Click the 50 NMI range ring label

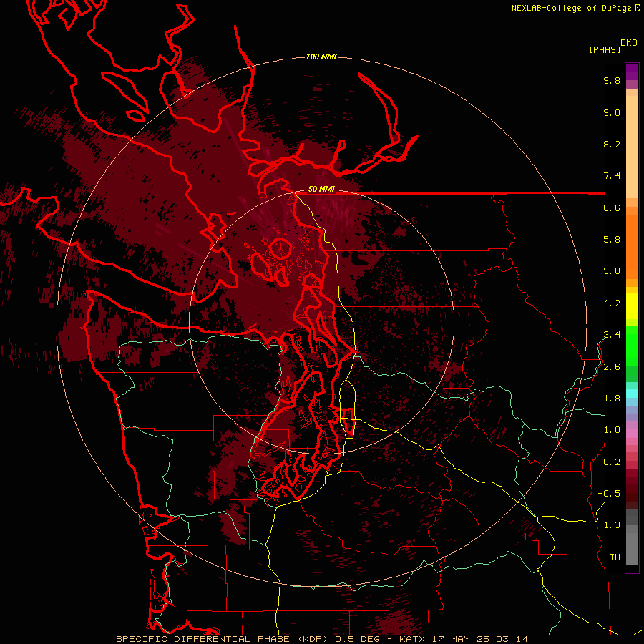coord(321,190)
